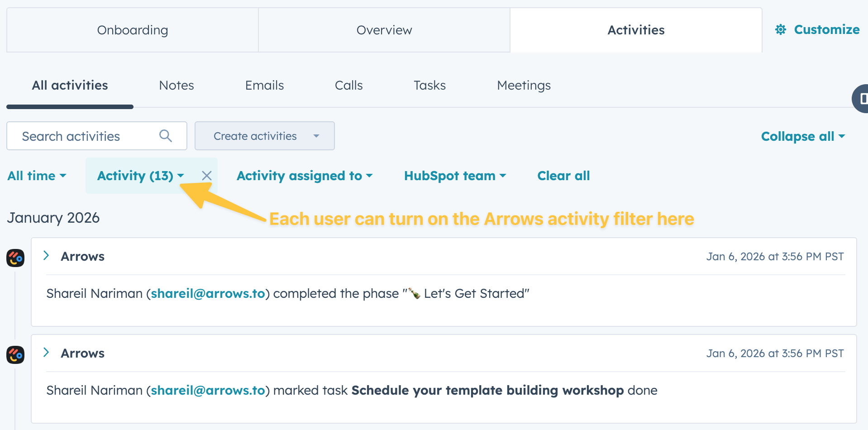Open the All time date filter
Image resolution: width=868 pixels, height=430 pixels.
[37, 176]
